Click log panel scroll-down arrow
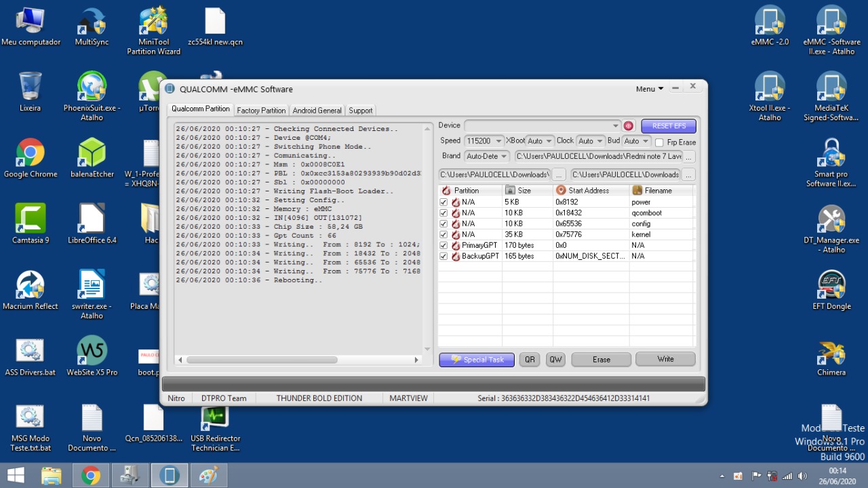This screenshot has height=488, width=868. [x=427, y=349]
